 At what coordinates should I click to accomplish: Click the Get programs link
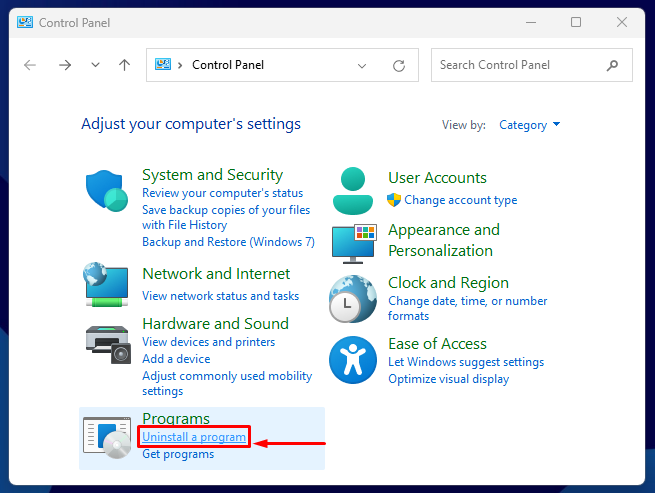(x=178, y=454)
